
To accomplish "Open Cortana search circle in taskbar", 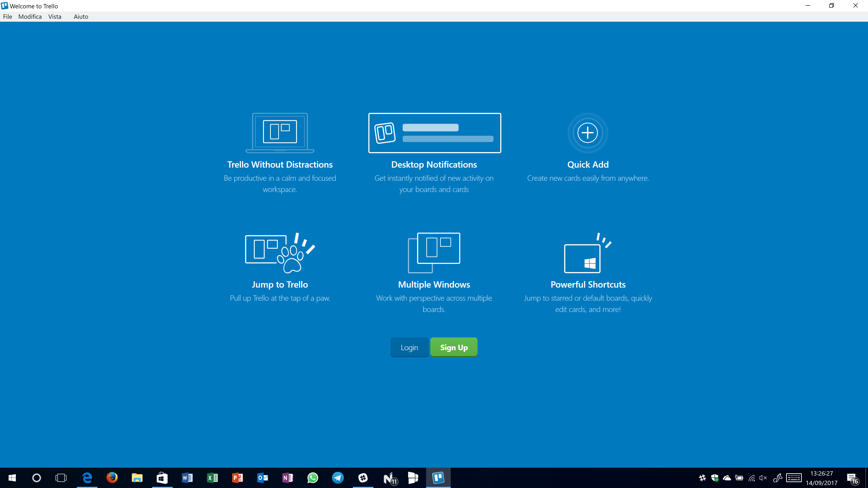I will (x=36, y=478).
